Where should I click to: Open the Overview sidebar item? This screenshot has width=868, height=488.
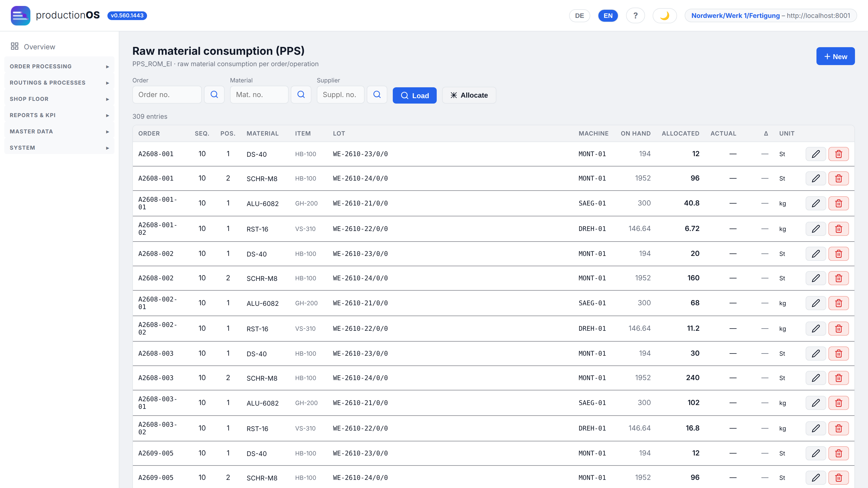click(x=59, y=47)
